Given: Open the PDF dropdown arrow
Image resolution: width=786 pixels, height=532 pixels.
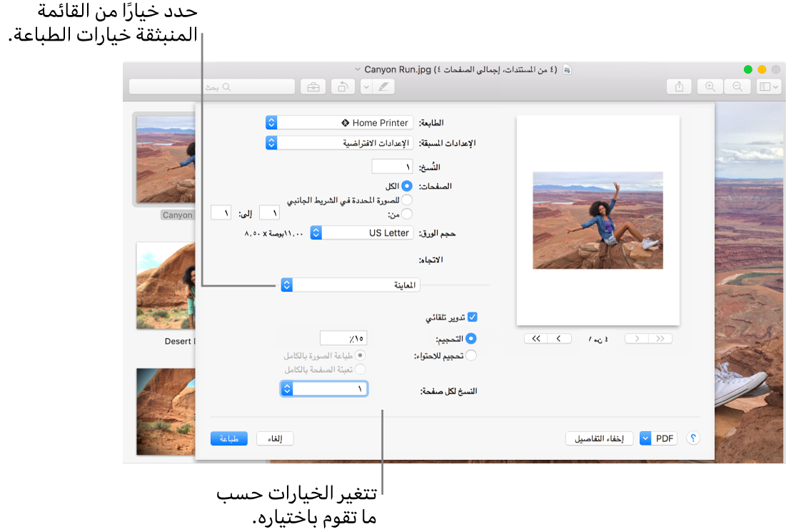Looking at the screenshot, I should click(x=645, y=438).
